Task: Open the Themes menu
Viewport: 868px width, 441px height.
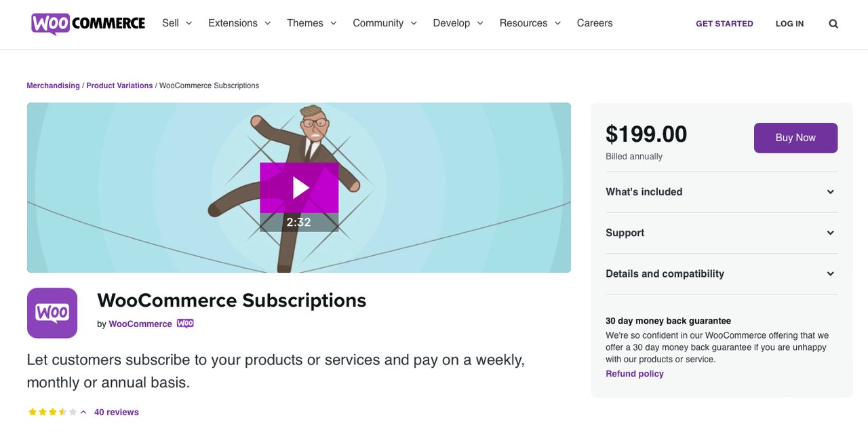Action: tap(311, 23)
